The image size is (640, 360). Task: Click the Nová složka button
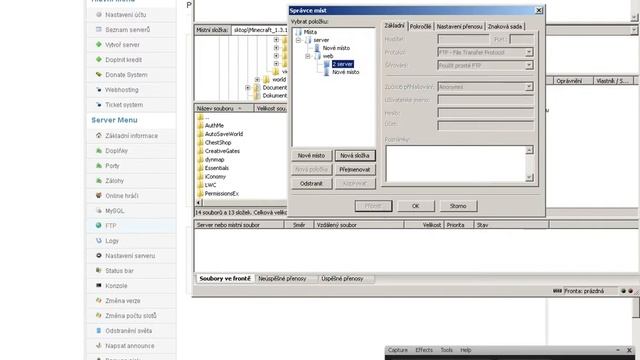pyautogui.click(x=355, y=156)
